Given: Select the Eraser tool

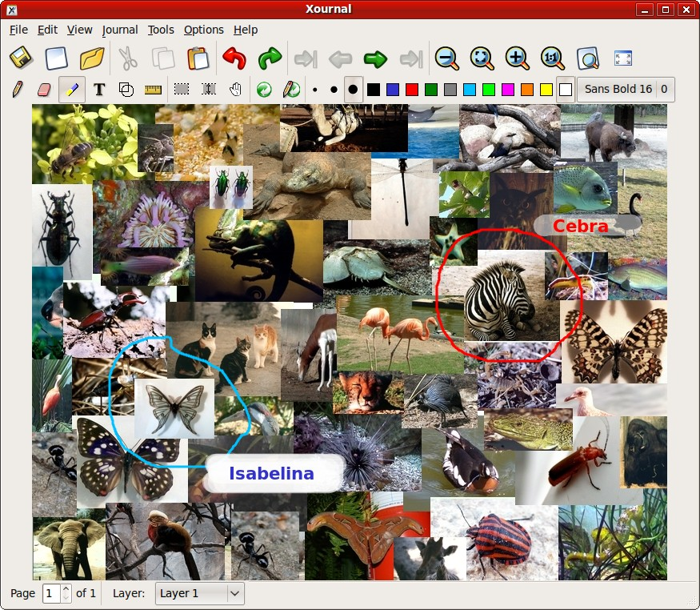Looking at the screenshot, I should tap(44, 89).
